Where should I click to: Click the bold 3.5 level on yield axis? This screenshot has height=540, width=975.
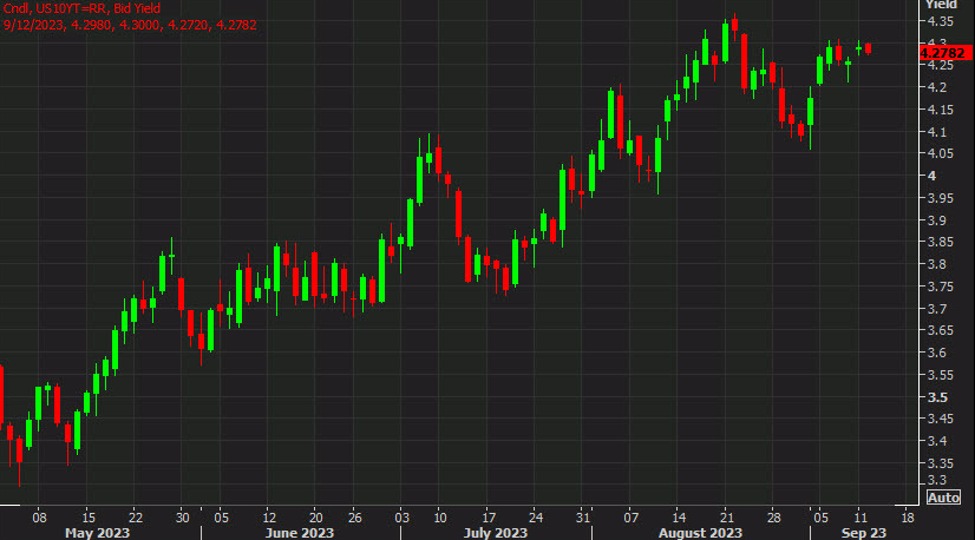[937, 397]
